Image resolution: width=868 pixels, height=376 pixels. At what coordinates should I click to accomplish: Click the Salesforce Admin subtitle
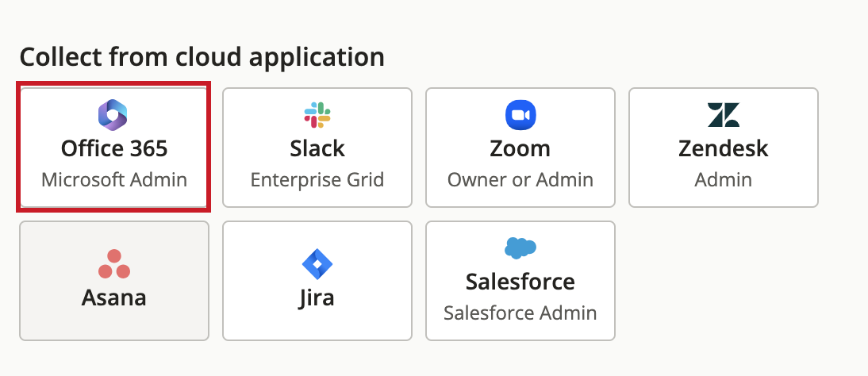(x=520, y=313)
